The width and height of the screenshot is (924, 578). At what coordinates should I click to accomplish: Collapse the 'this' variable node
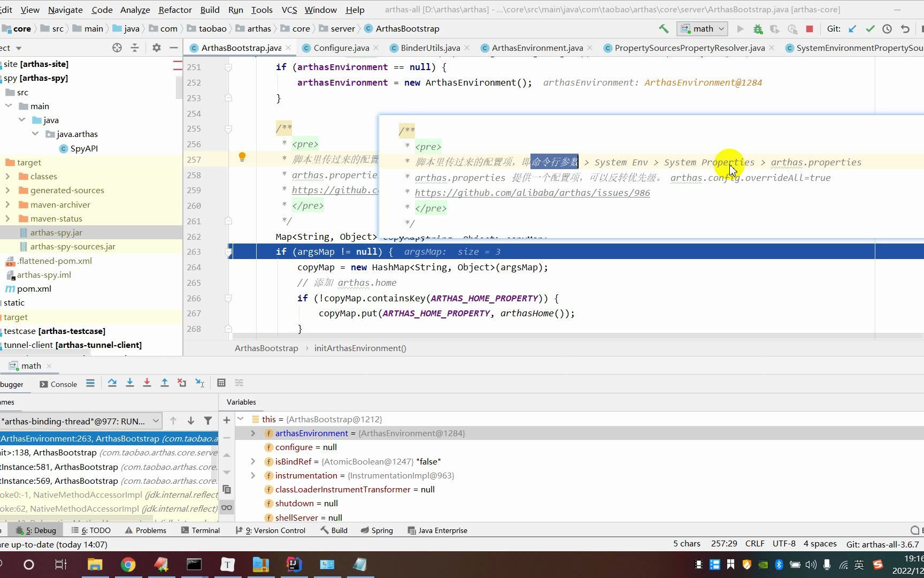pos(241,419)
